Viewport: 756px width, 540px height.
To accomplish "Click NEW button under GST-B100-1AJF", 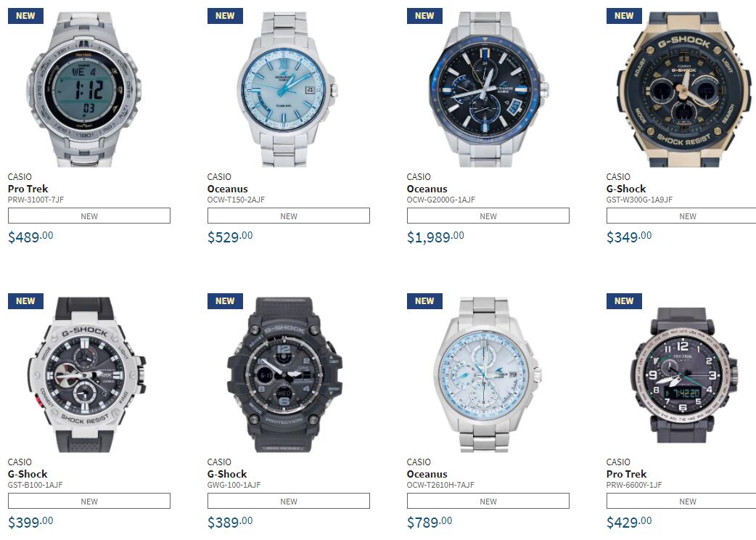I will pyautogui.click(x=89, y=501).
